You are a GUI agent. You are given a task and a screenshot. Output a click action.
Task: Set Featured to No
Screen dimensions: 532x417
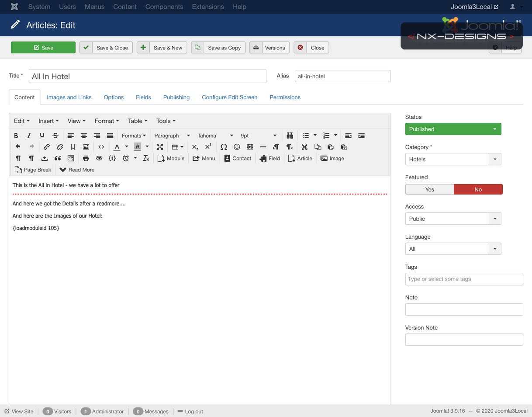pyautogui.click(x=478, y=189)
